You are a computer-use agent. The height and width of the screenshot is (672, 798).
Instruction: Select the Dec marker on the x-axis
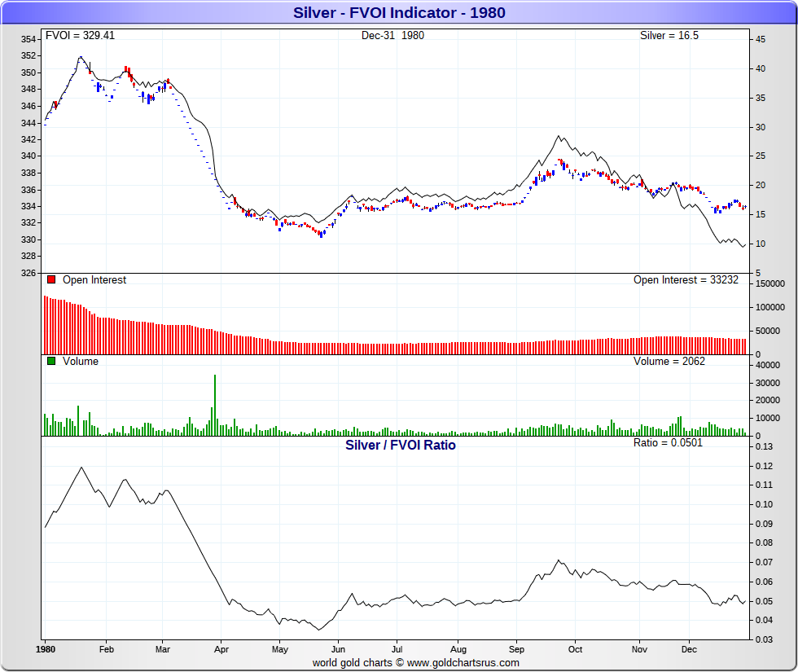pyautogui.click(x=689, y=651)
